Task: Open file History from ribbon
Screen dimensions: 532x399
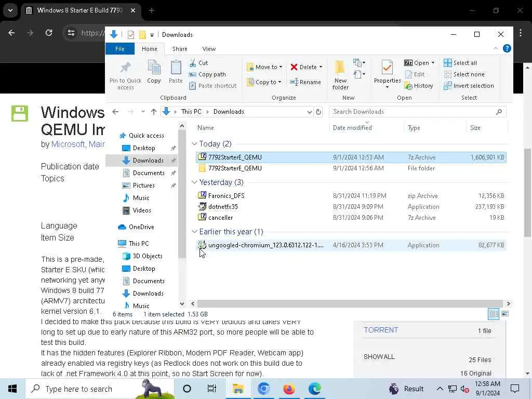Action: coord(419,86)
